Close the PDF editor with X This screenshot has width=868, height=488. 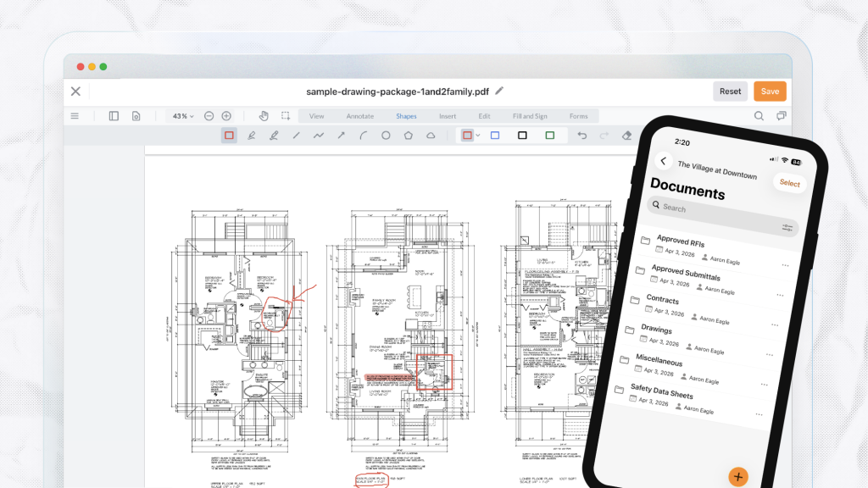click(75, 91)
